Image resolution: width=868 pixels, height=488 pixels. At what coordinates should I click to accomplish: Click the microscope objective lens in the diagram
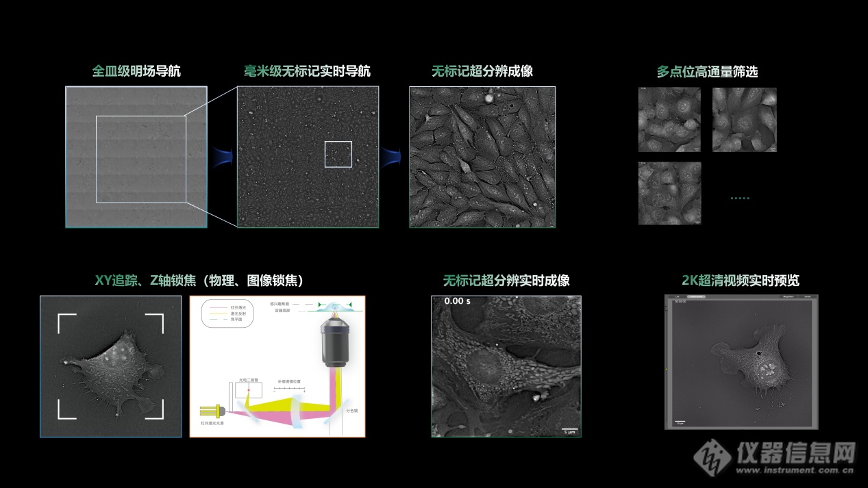334,346
